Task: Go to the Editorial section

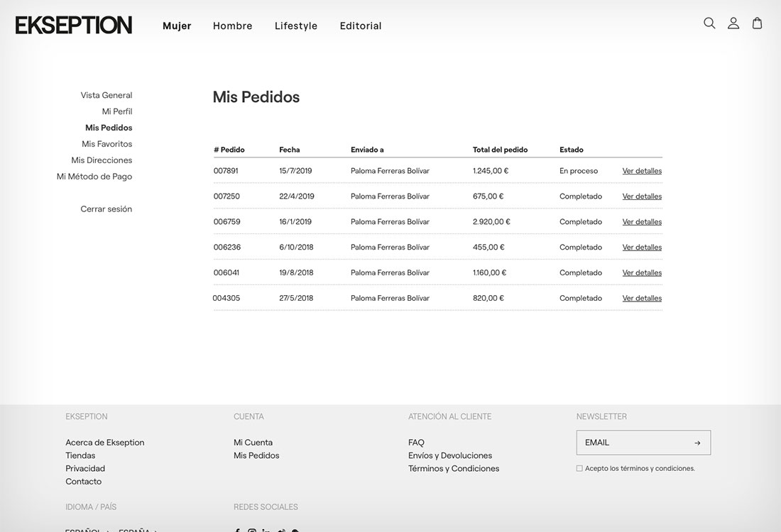Action: coord(361,26)
